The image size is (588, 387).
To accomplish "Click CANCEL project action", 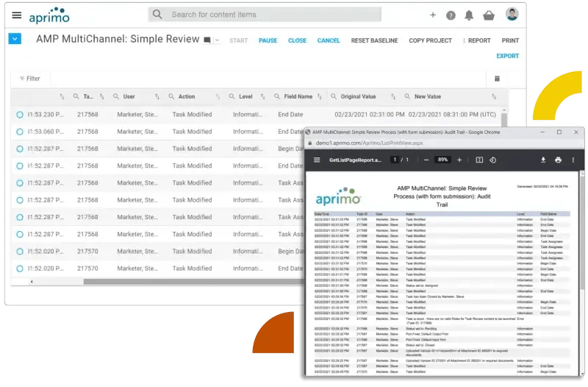I will pyautogui.click(x=329, y=40).
